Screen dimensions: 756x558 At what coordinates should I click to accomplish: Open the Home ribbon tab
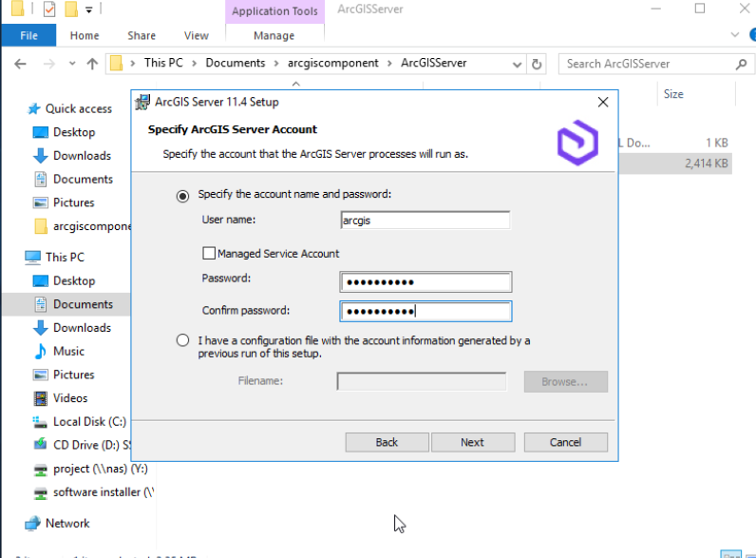(85, 35)
